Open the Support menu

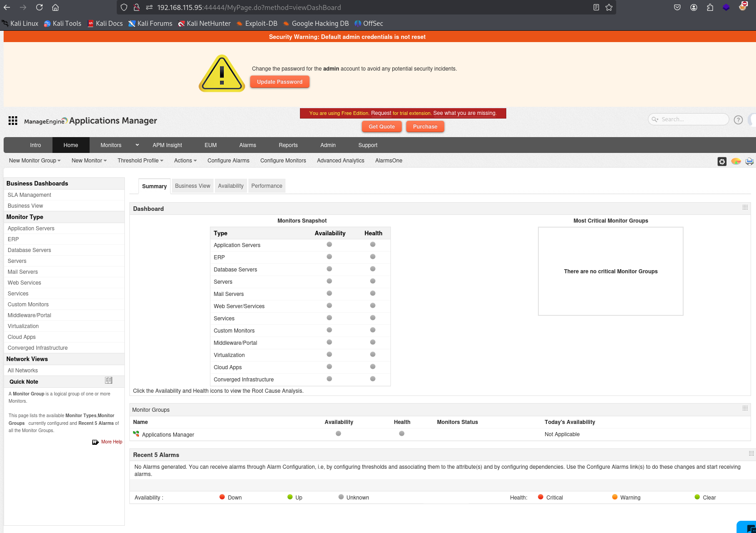(x=368, y=145)
